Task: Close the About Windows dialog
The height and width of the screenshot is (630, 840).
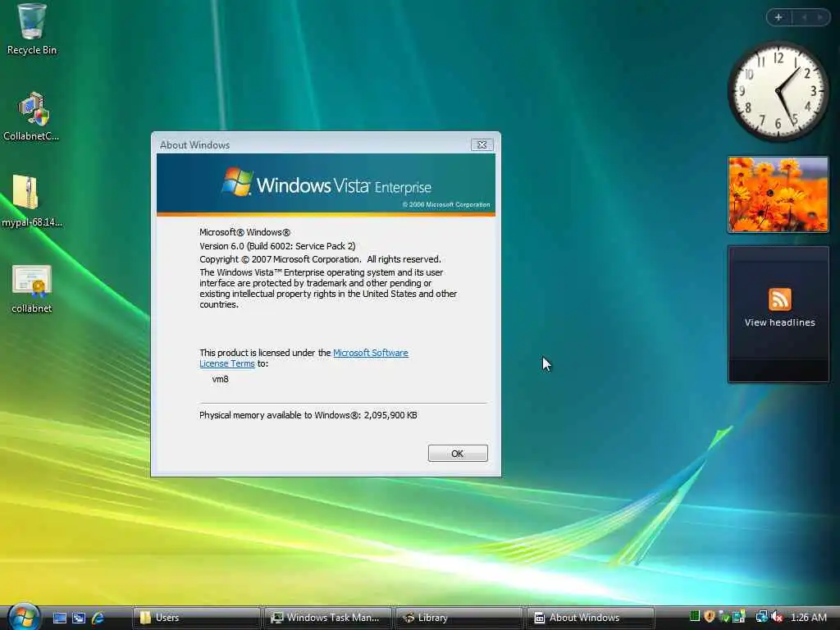Action: [482, 144]
